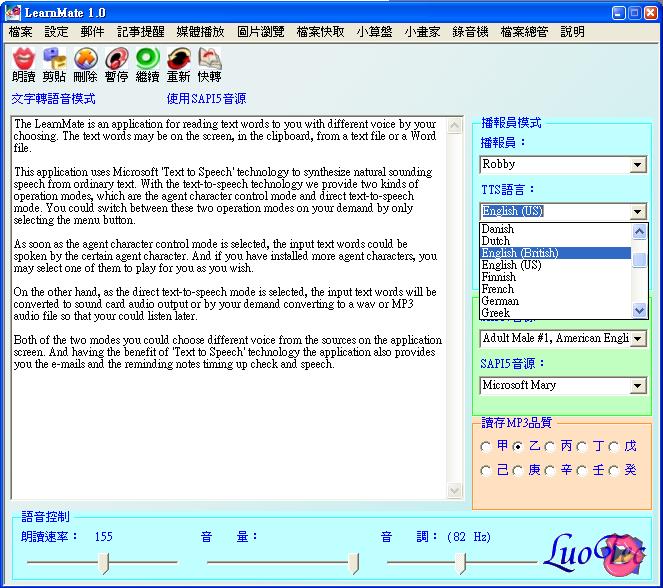Click the language list scroll-up arrow
The image size is (663, 588).
639,231
